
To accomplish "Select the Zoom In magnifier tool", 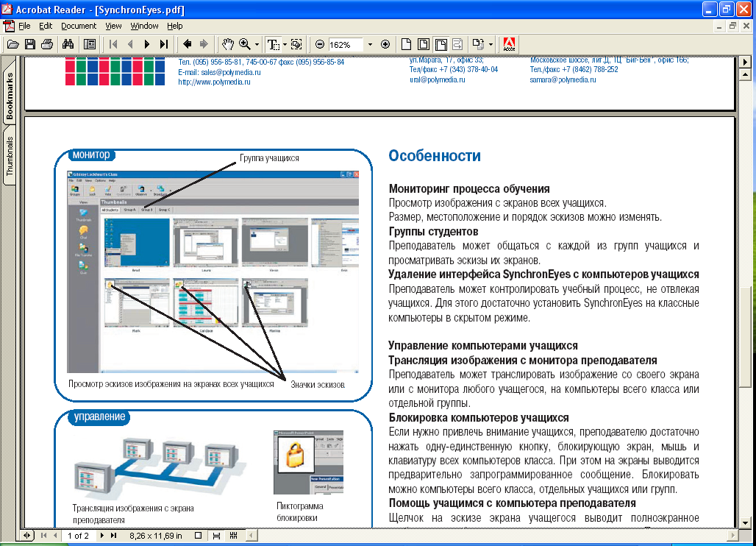I will pyautogui.click(x=245, y=44).
